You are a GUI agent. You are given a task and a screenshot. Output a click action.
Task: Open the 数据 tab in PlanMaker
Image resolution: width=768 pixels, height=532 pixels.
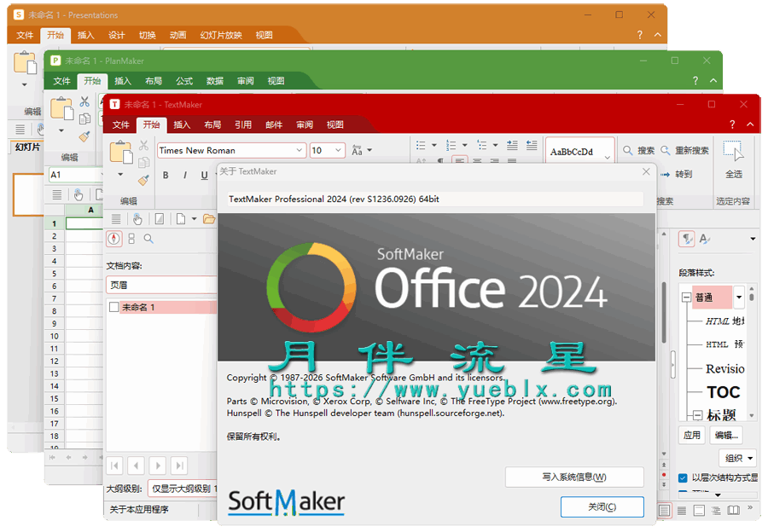point(214,81)
